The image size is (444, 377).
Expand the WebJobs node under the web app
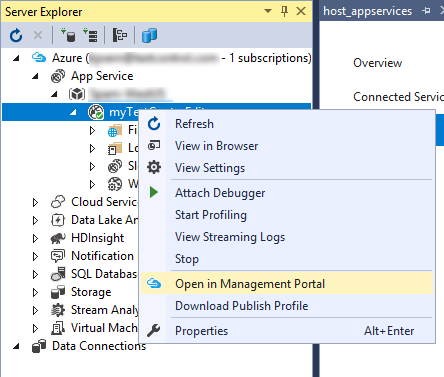[92, 184]
